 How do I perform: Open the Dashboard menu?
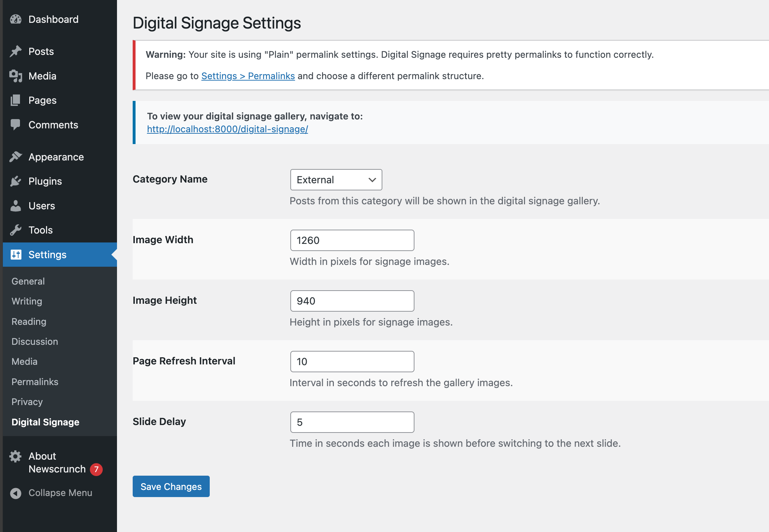(60, 19)
